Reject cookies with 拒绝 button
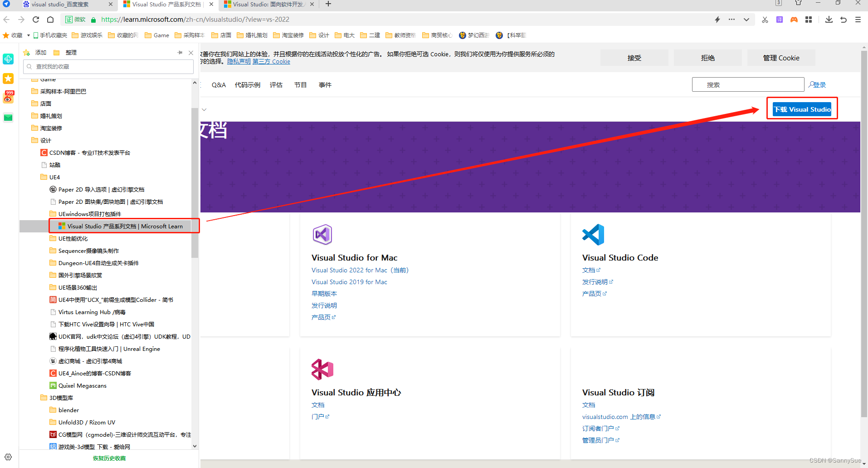The height and width of the screenshot is (468, 868). [708, 58]
